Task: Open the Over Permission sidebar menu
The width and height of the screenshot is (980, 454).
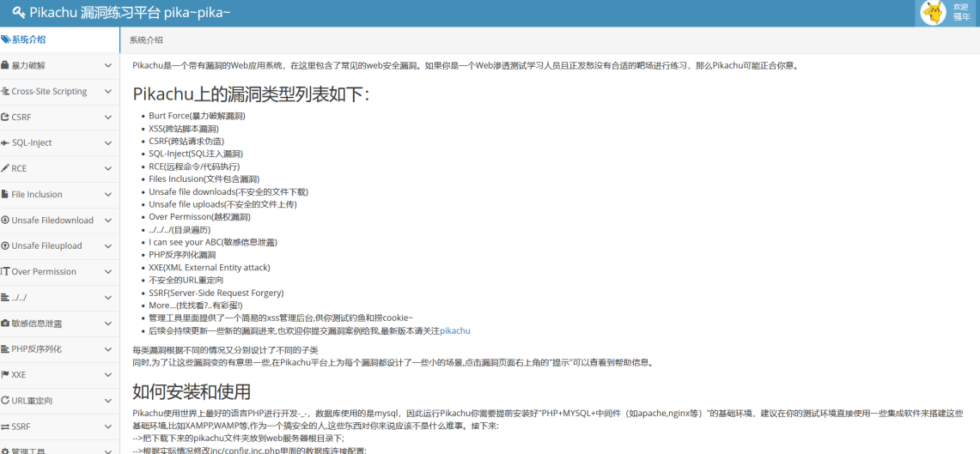Action: point(59,271)
